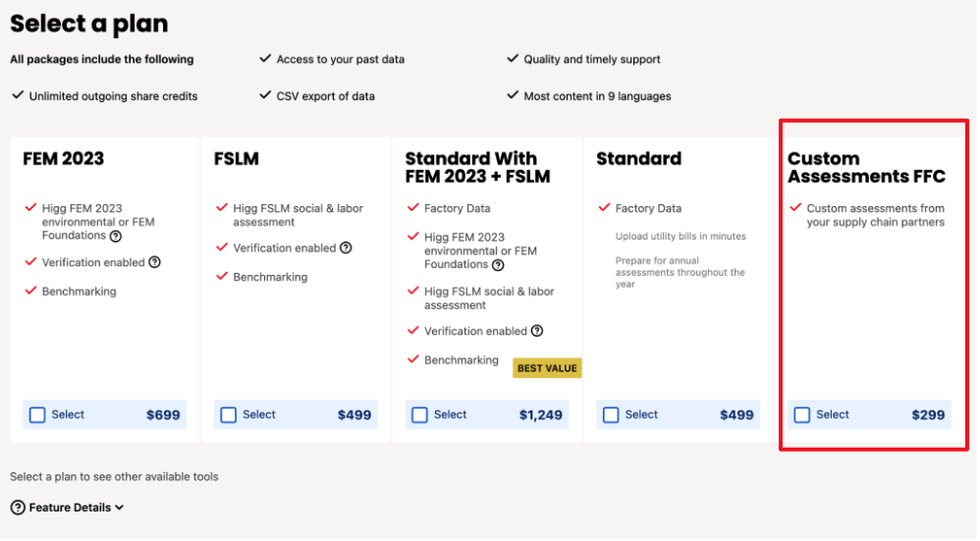
Task: Click Verification enabled help icon in Standard With plan
Action: 537,331
